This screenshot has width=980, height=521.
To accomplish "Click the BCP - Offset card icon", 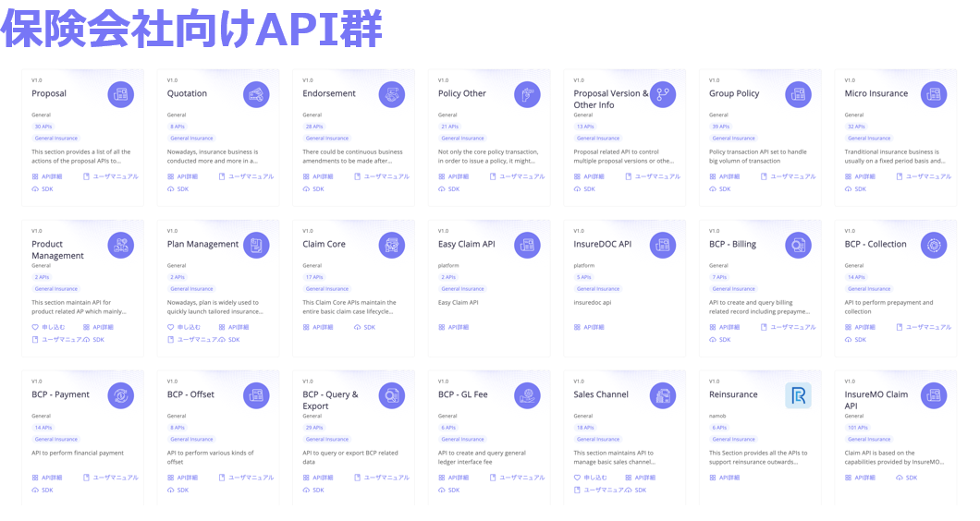I will pyautogui.click(x=256, y=395).
